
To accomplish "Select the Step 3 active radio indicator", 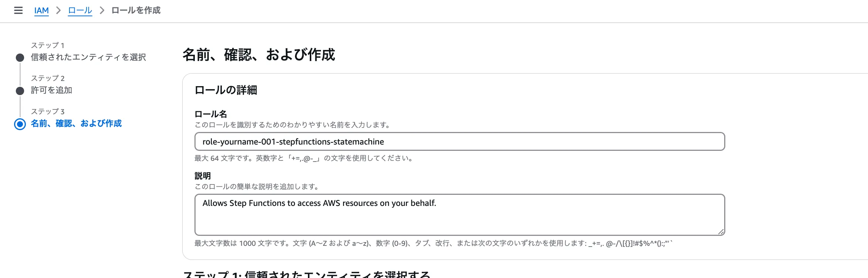I will click(20, 124).
